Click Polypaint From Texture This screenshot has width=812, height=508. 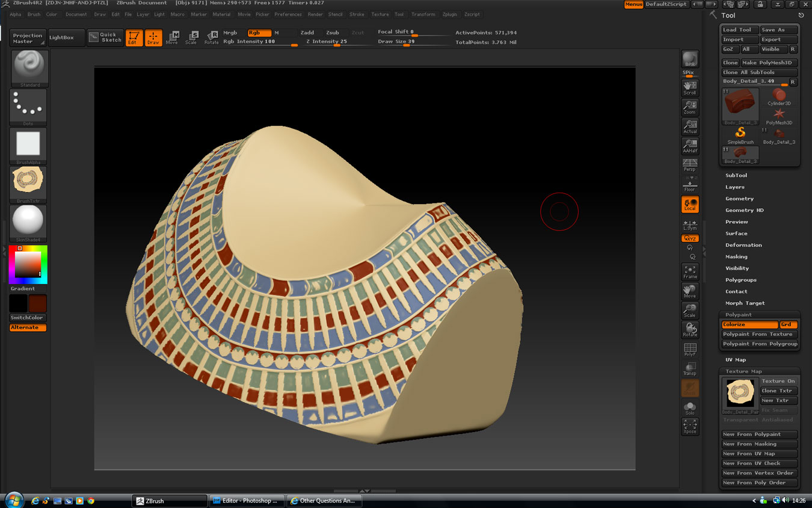[760, 334]
